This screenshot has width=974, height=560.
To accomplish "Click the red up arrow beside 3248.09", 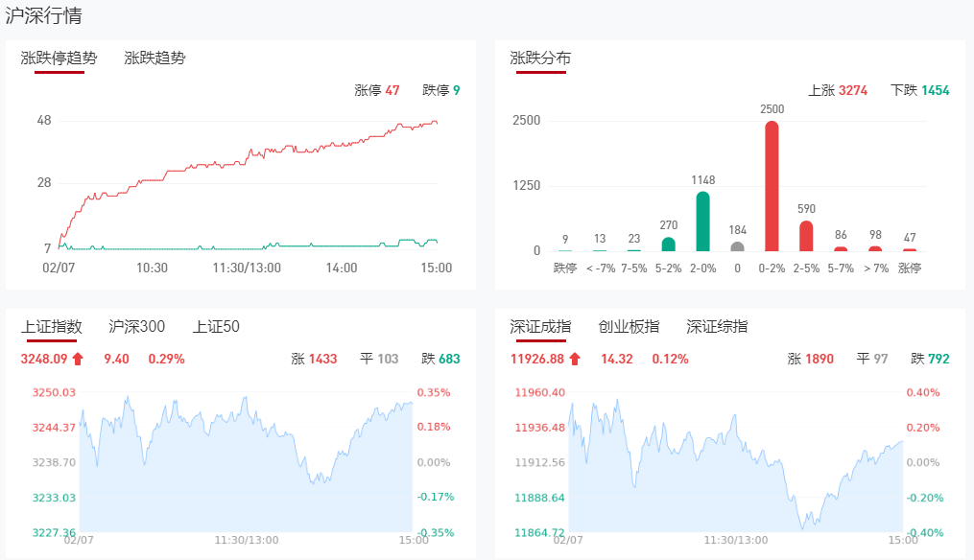I will tap(78, 360).
